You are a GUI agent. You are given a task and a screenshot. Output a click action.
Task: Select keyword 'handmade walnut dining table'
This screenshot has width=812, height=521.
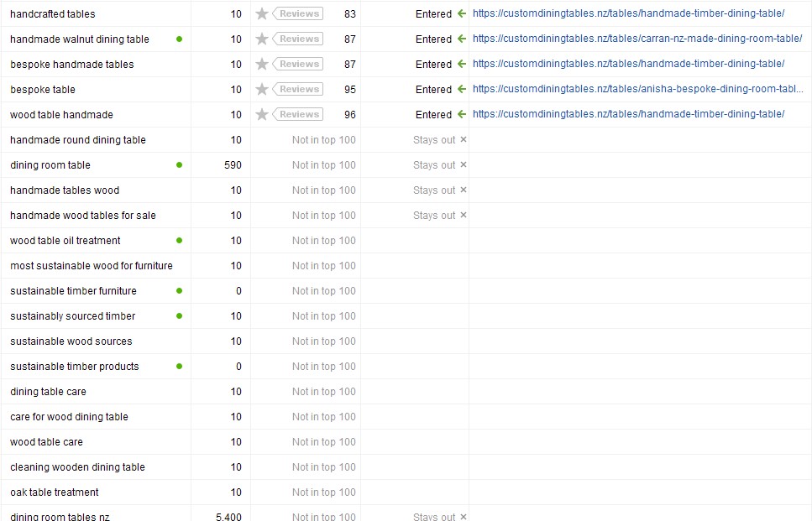80,39
